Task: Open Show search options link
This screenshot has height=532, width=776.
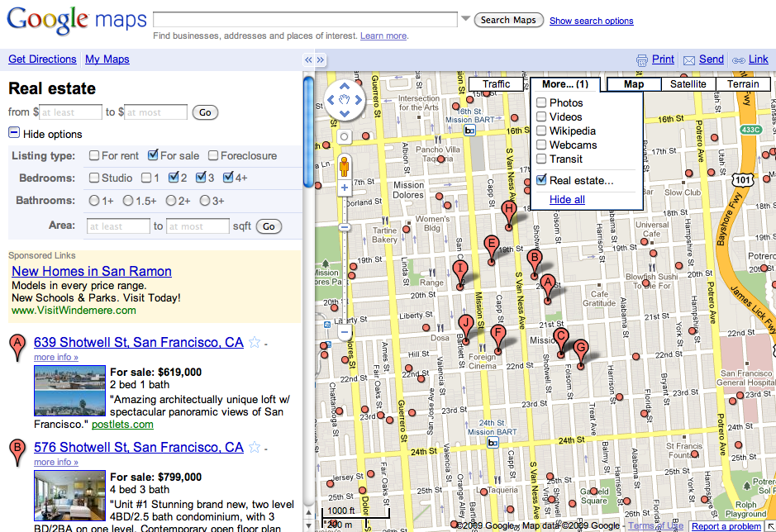Action: 592,21
